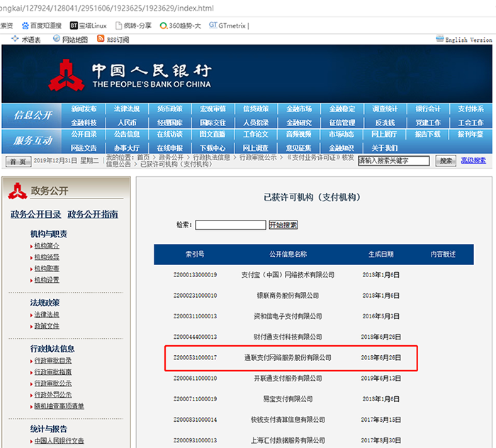The width and height of the screenshot is (496, 448).
Task: Open the 办事大厅 menu item
Action: click(x=127, y=148)
